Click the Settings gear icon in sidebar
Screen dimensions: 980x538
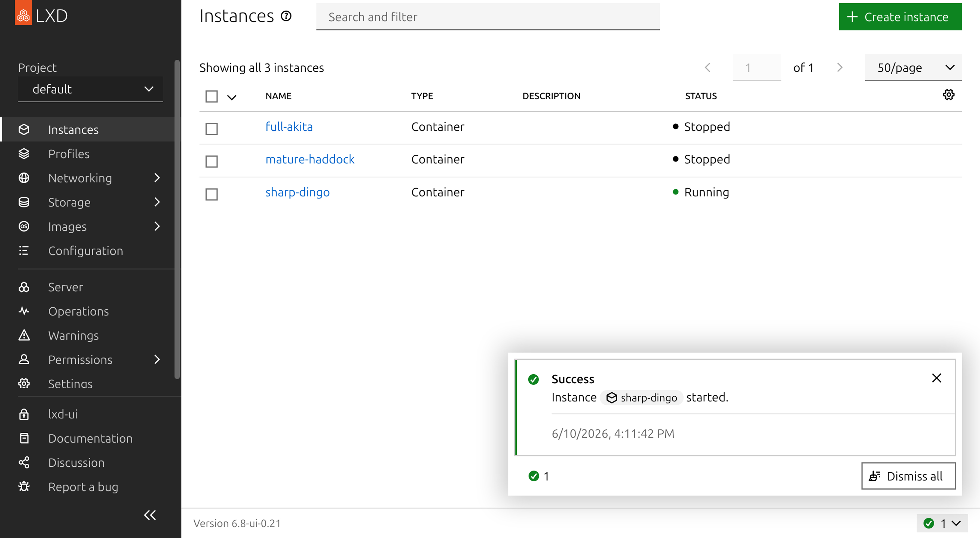pos(24,384)
